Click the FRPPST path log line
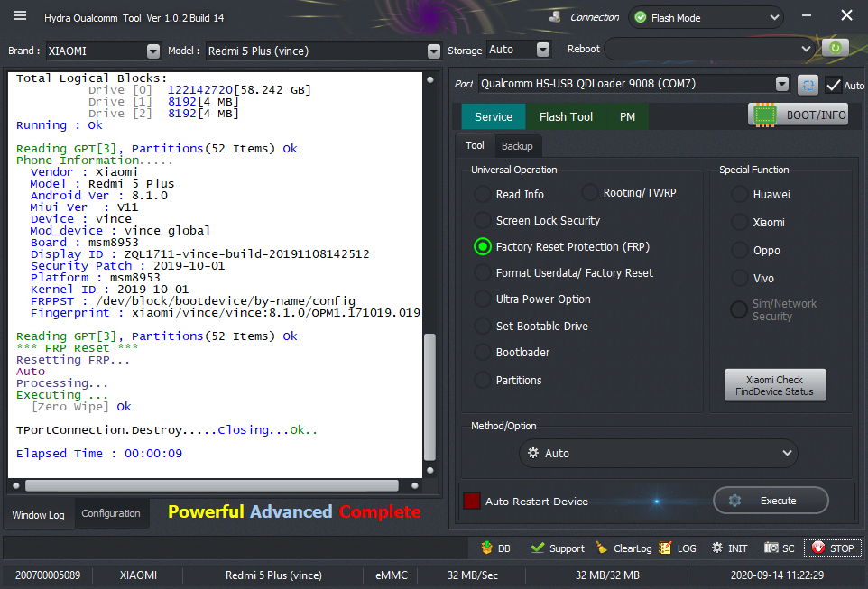Viewport: 868px width, 589px height. point(193,301)
